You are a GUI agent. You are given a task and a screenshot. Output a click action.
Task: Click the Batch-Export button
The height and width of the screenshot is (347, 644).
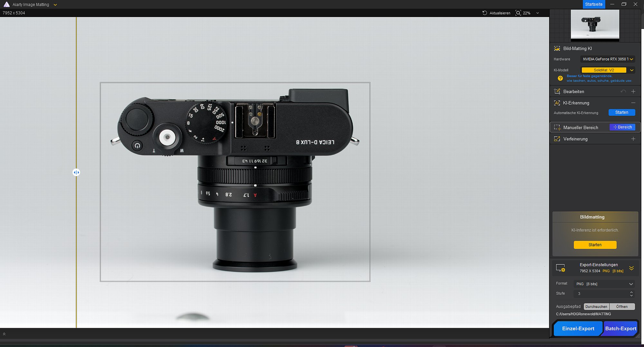(x=620, y=328)
